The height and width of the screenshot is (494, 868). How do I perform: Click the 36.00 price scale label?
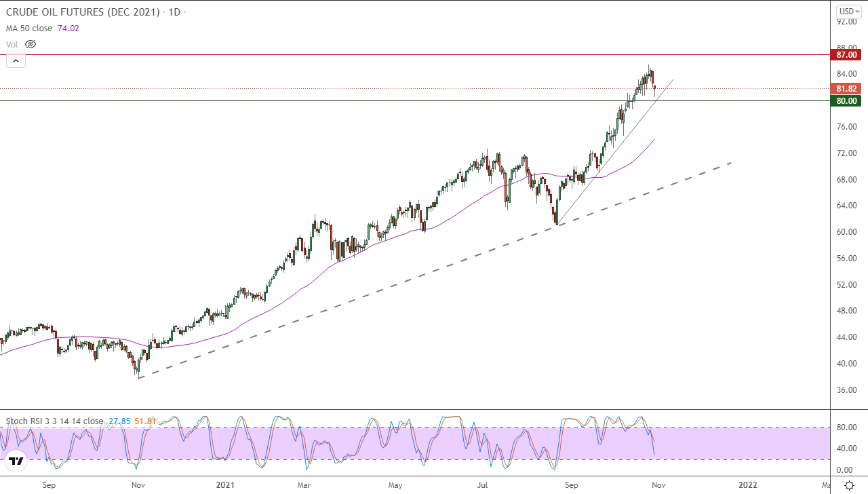[x=846, y=390]
